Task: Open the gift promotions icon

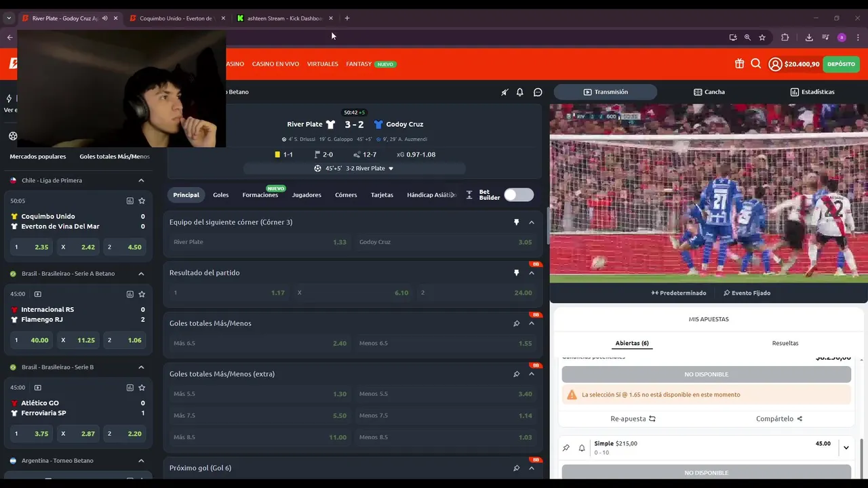Action: (x=739, y=64)
